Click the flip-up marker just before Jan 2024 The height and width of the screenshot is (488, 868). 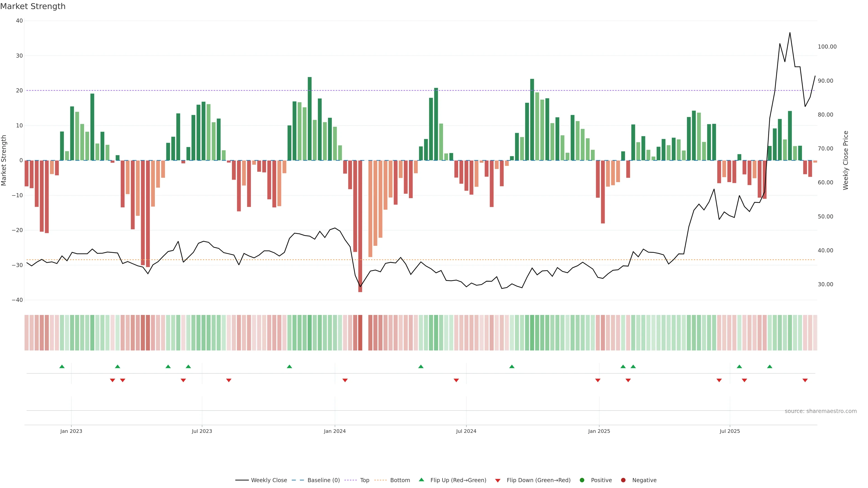click(289, 366)
